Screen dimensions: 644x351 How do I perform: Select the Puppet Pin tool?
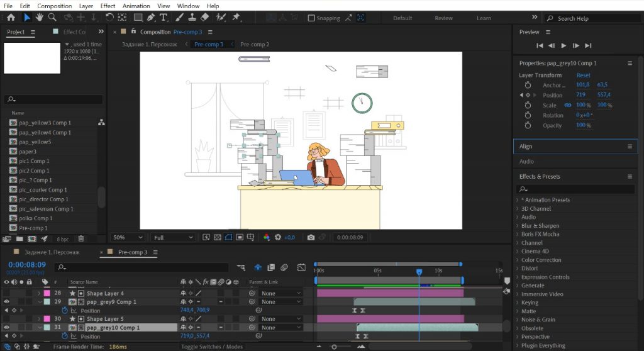click(x=236, y=18)
